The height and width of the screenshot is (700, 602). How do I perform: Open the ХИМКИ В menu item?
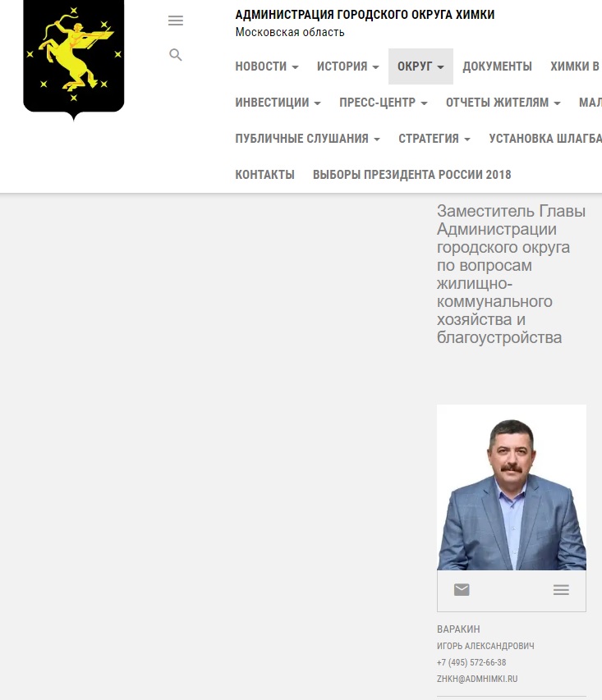pos(576,66)
